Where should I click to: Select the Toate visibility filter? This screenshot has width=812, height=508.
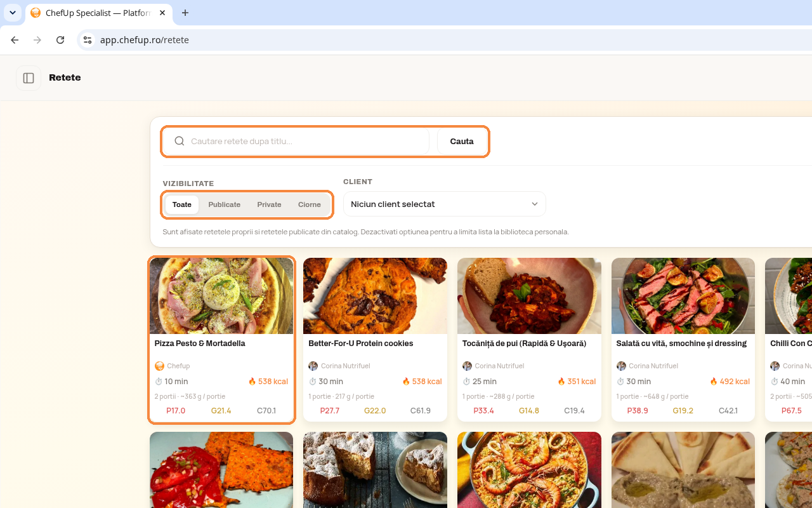tap(182, 204)
